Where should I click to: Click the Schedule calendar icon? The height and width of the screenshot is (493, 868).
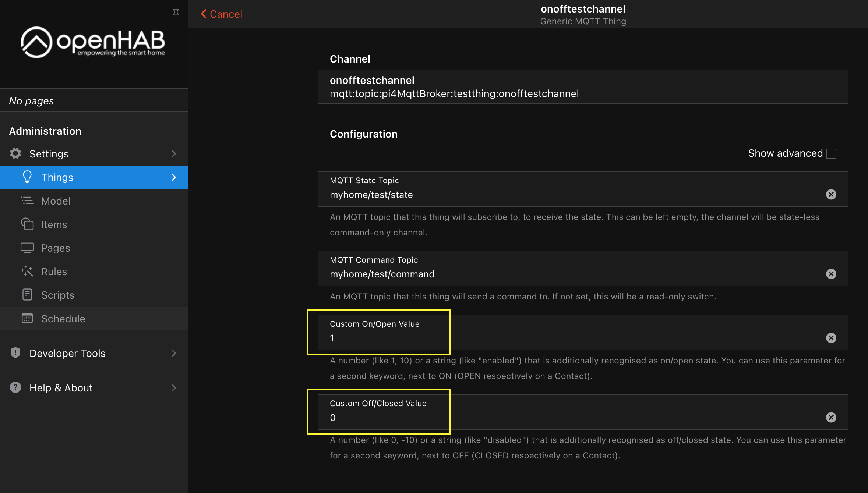tap(27, 318)
